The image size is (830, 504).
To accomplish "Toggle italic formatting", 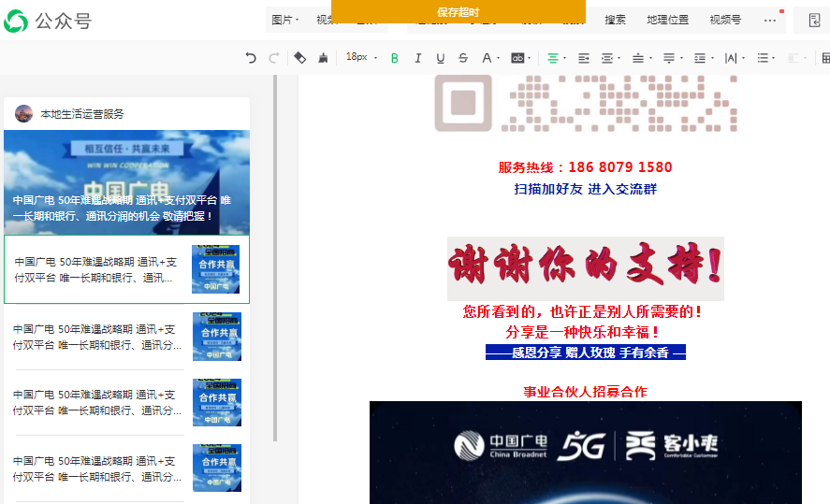I will (x=417, y=58).
